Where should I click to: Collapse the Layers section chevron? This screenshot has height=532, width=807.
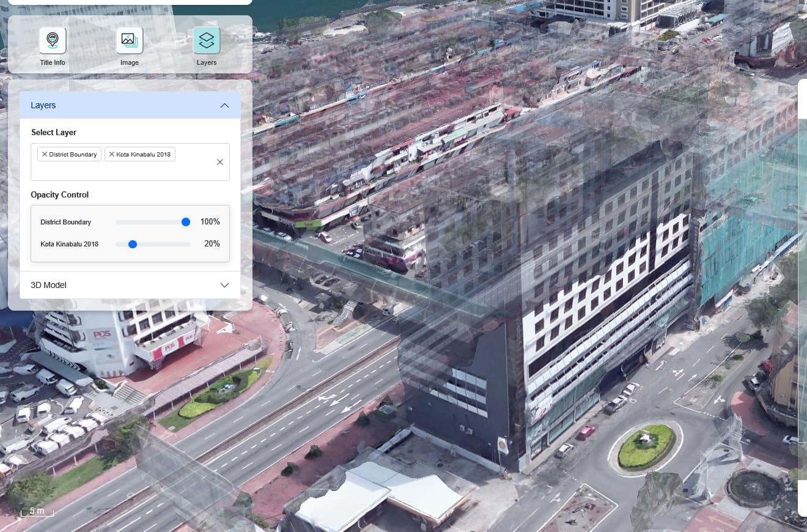(x=224, y=106)
